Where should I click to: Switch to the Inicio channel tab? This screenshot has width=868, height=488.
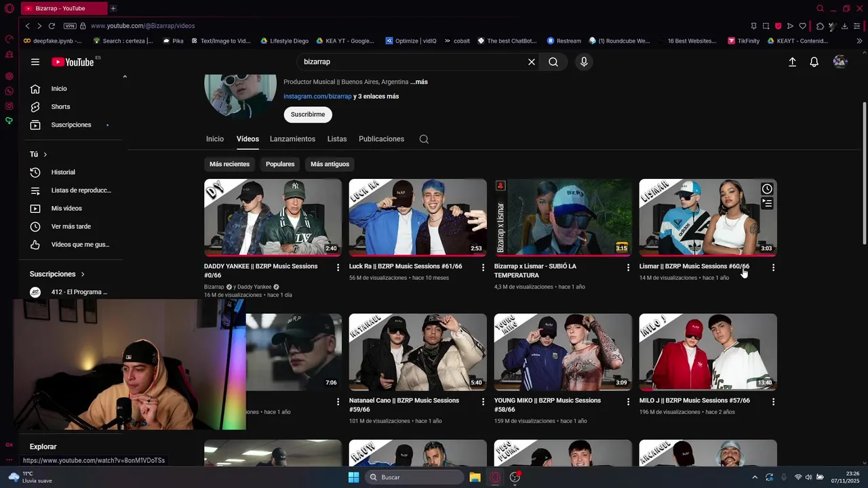215,139
